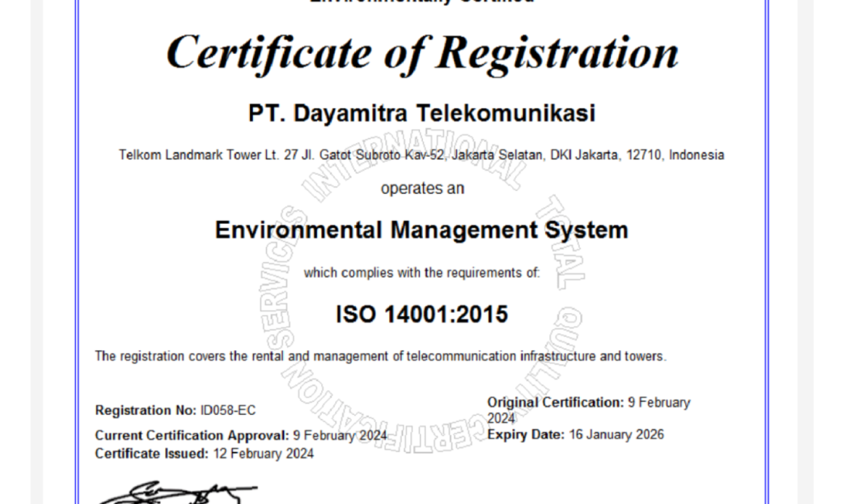
Task: Click the Environmentally Certified header text
Action: click(421, 2)
